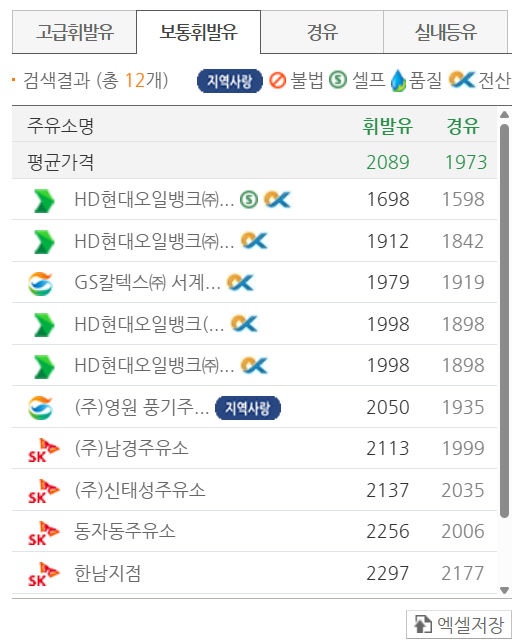Image resolution: width=521 pixels, height=644 pixels.
Task: Click average diesel price 1973
Action: pyautogui.click(x=466, y=162)
